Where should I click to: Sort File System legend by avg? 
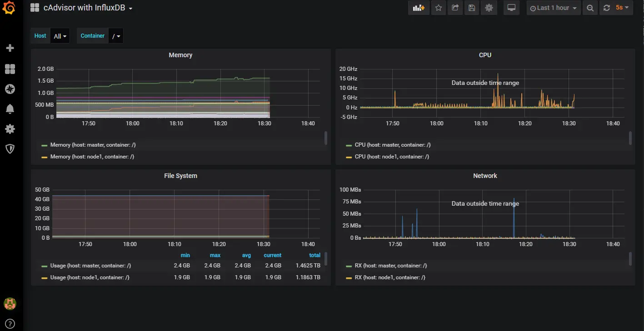pyautogui.click(x=245, y=255)
